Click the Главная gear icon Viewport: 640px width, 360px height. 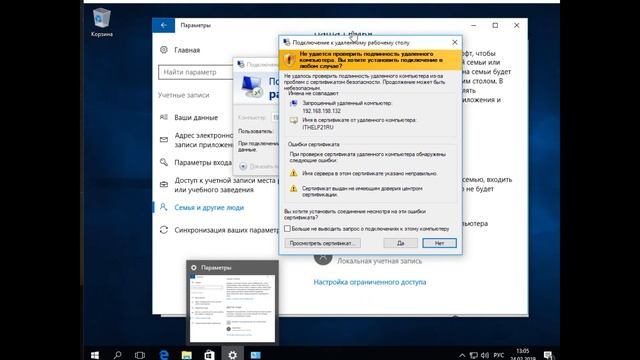[164, 50]
